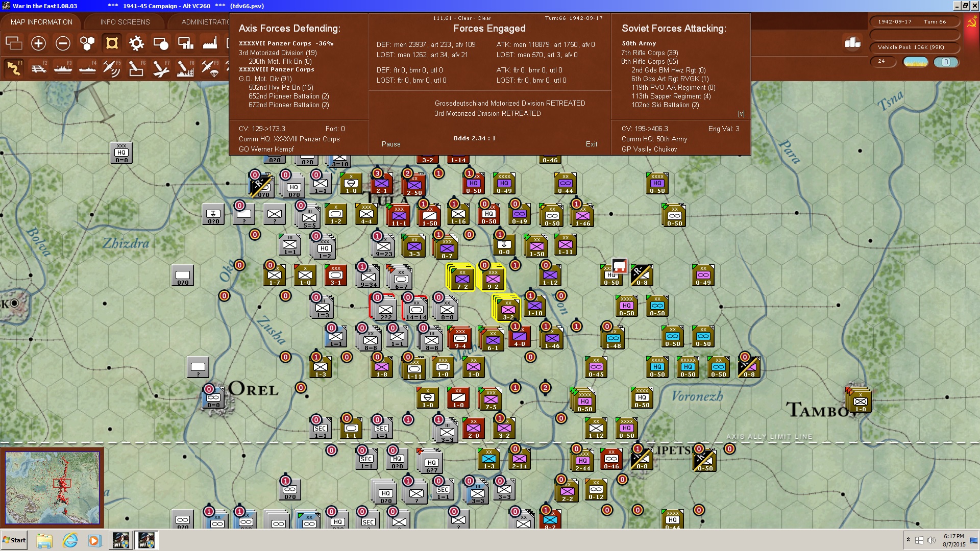This screenshot has height=551, width=980.
Task: Select the F1 move mode icon
Action: click(x=14, y=68)
